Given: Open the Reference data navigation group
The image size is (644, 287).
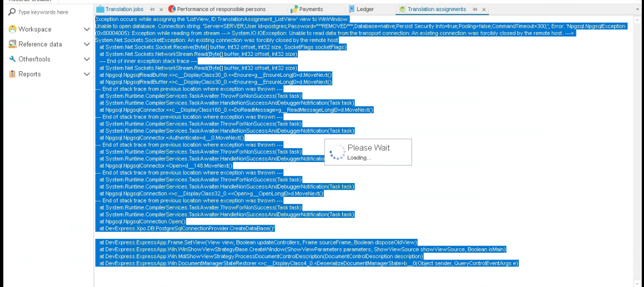Looking at the screenshot, I should [40, 44].
